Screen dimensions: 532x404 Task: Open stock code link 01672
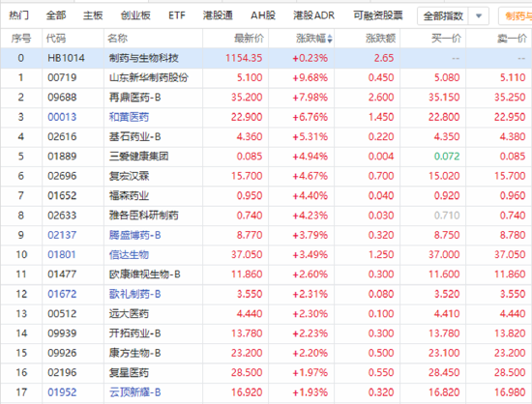[62, 294]
